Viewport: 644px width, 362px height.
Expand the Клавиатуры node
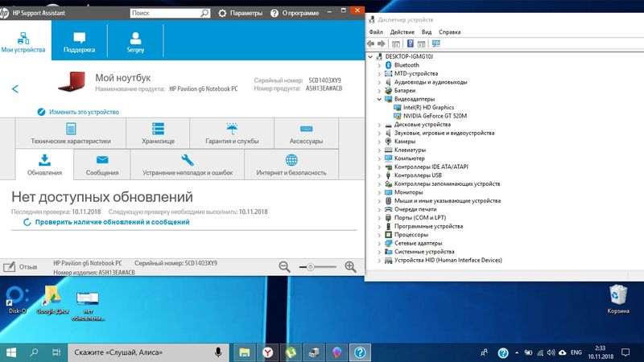tap(379, 150)
